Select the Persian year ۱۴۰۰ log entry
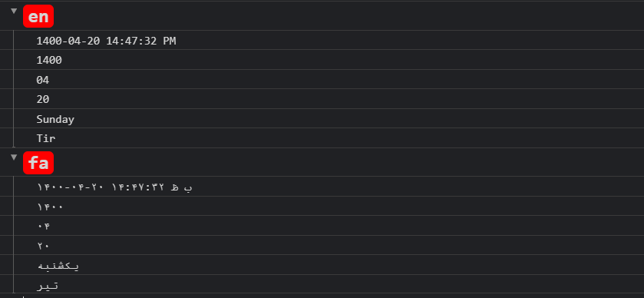 [50, 207]
